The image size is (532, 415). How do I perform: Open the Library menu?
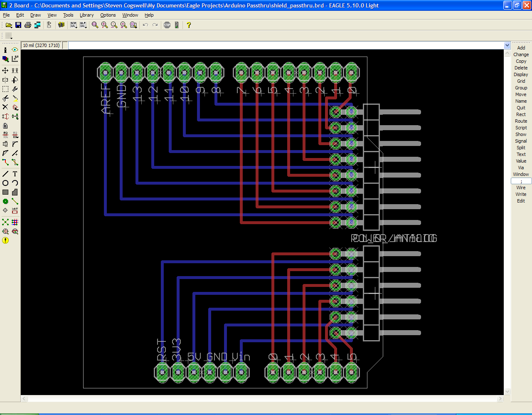[x=86, y=15]
